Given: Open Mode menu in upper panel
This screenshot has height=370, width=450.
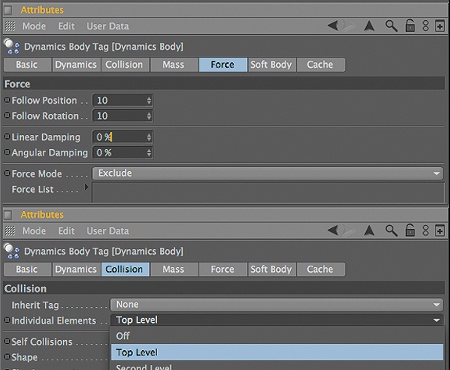Looking at the screenshot, I should coord(34,26).
